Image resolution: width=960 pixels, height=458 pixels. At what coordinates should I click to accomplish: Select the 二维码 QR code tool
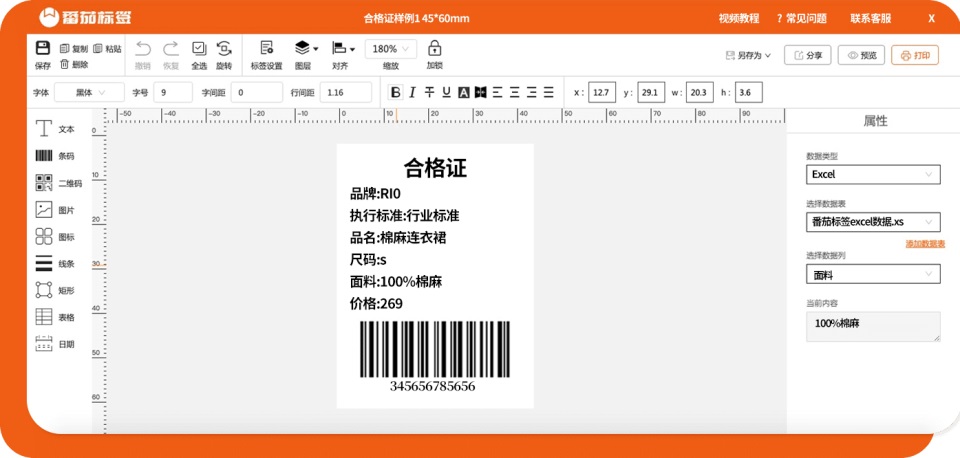pyautogui.click(x=58, y=183)
